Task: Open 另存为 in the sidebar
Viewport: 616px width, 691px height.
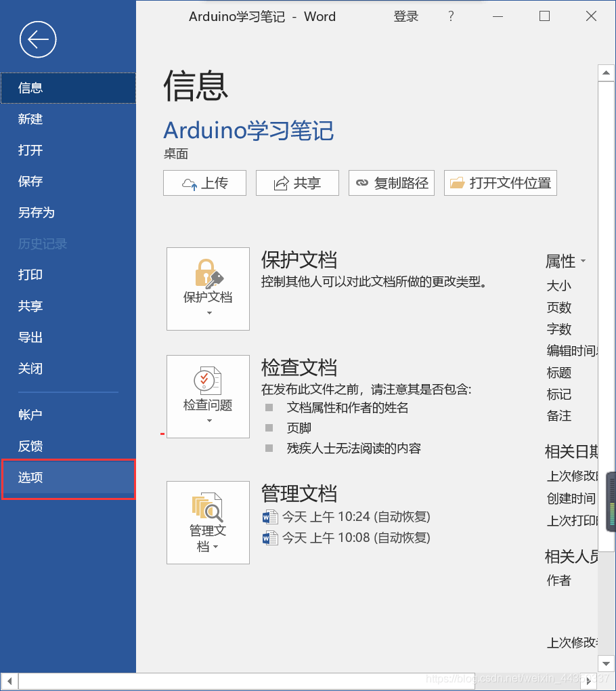Action: click(68, 213)
